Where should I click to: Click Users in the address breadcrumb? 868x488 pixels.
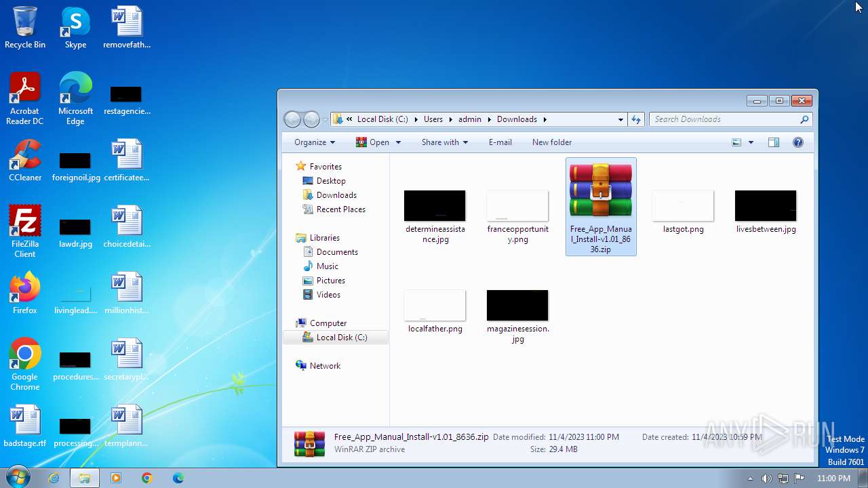pos(433,119)
